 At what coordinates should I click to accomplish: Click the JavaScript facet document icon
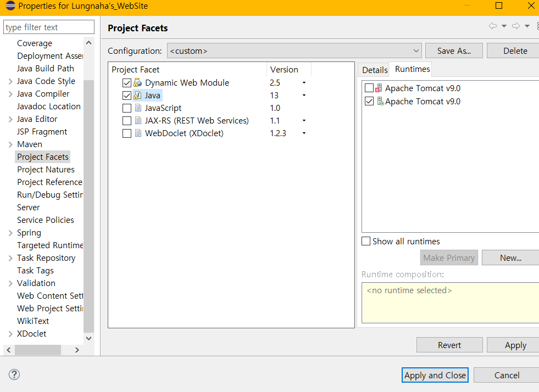(138, 108)
